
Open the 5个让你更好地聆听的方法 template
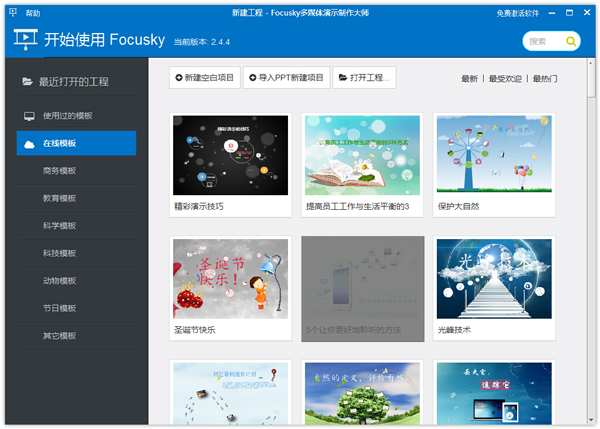click(x=362, y=289)
